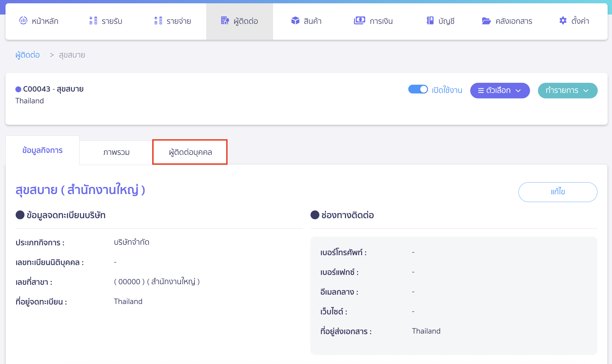Enable the status switch next to เปิดใช้งาน
This screenshot has width=612, height=364.
coord(418,89)
